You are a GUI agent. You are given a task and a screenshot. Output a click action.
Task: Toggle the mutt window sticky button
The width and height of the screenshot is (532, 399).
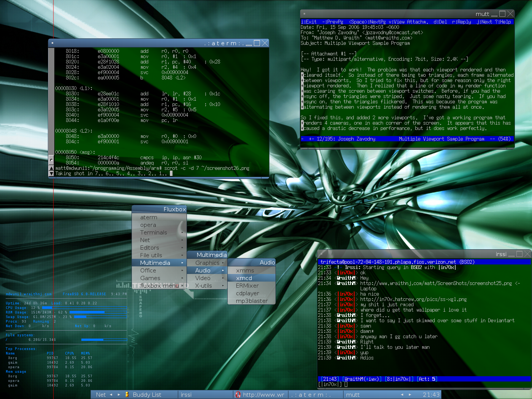coord(304,14)
